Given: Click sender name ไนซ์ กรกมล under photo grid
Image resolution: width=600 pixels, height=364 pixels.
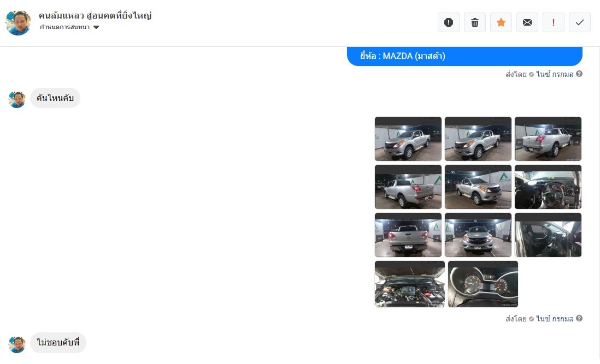Looking at the screenshot, I should tap(555, 319).
